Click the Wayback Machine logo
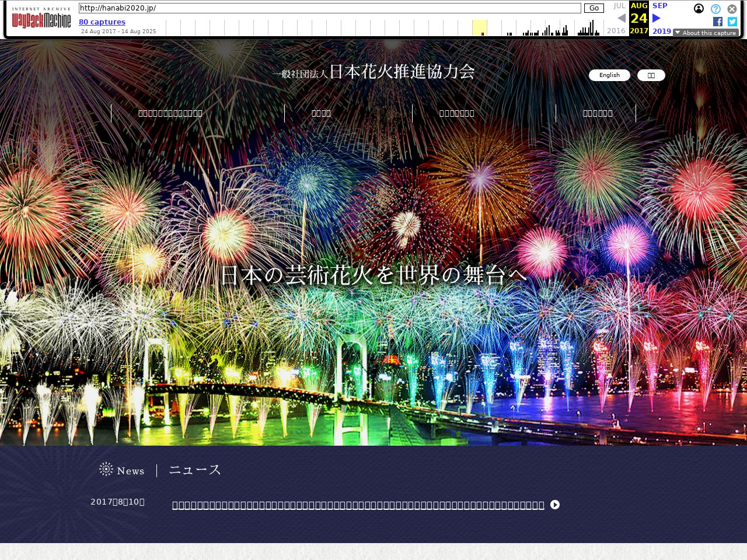Viewport: 747px width, 560px height. coord(41,19)
